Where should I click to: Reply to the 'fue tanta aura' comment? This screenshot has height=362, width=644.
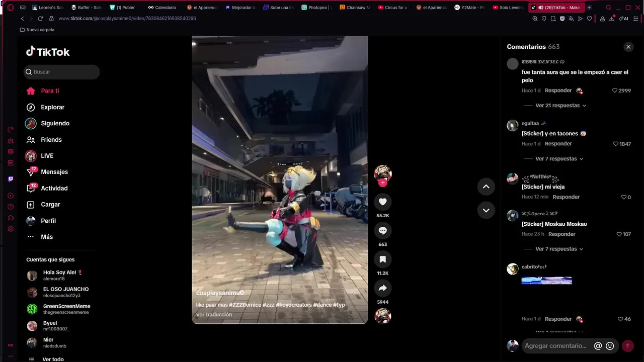pyautogui.click(x=558, y=90)
